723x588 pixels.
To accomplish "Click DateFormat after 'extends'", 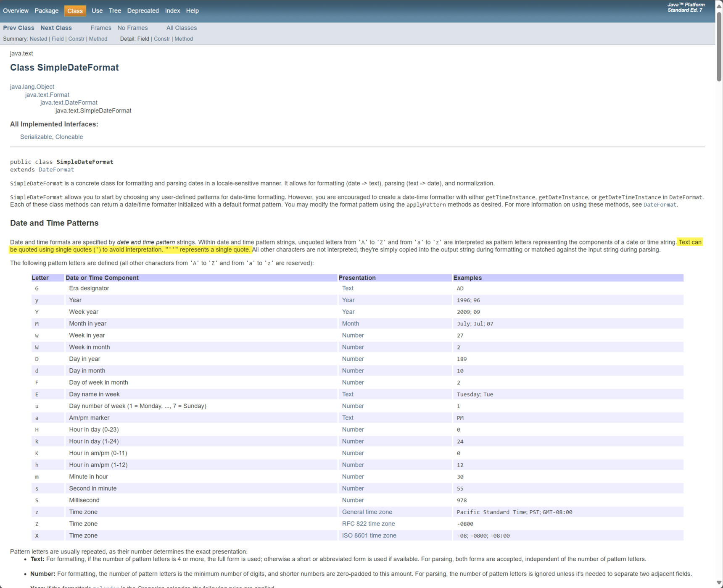I will [56, 170].
